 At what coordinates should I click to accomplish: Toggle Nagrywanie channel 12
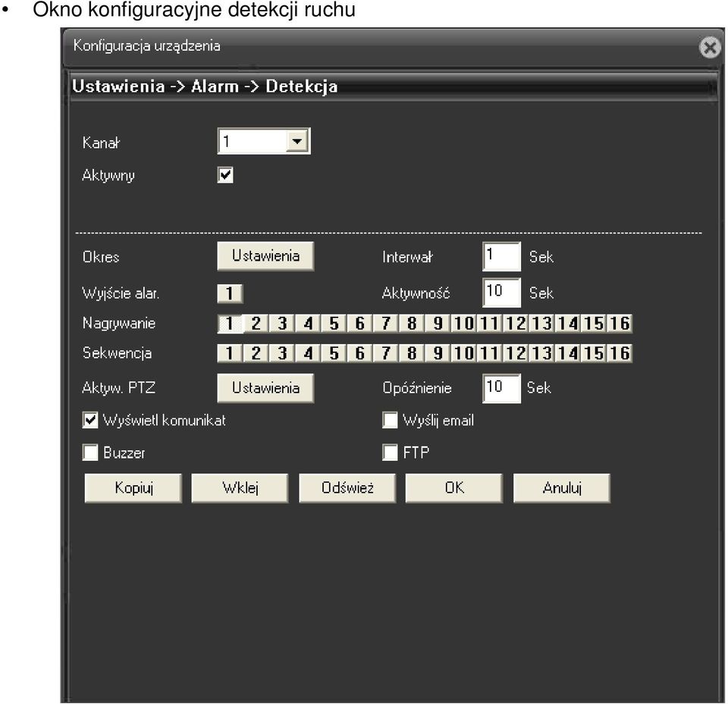click(x=516, y=324)
